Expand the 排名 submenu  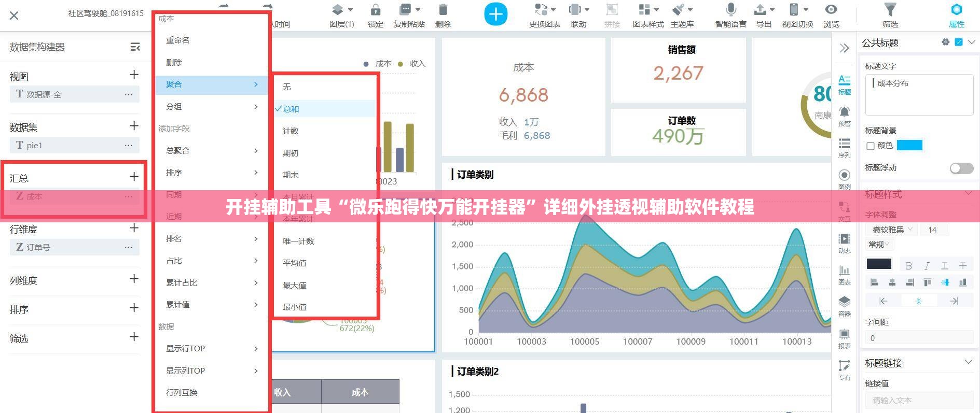[x=212, y=238]
